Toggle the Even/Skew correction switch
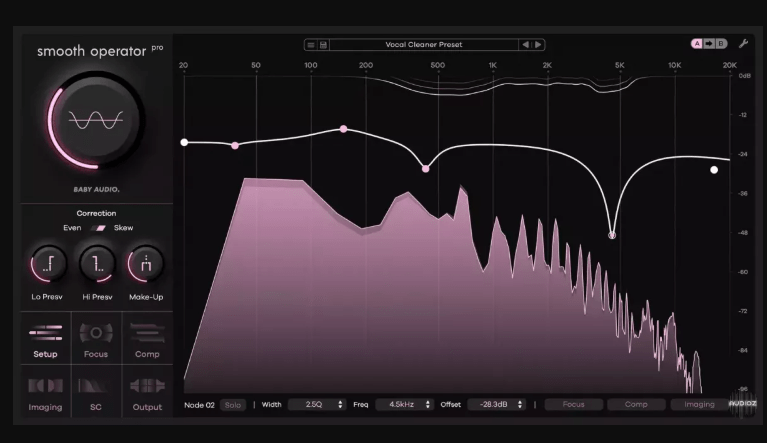The width and height of the screenshot is (767, 443). pyautogui.click(x=100, y=228)
